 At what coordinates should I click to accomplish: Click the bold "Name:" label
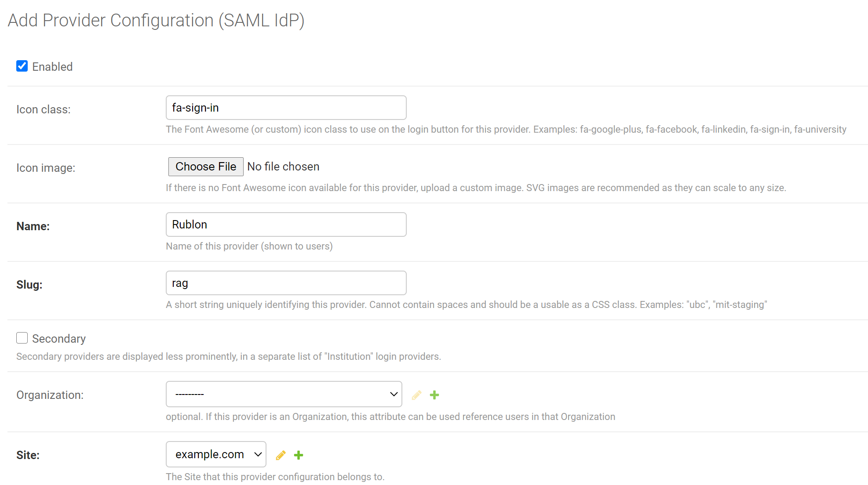click(x=33, y=226)
